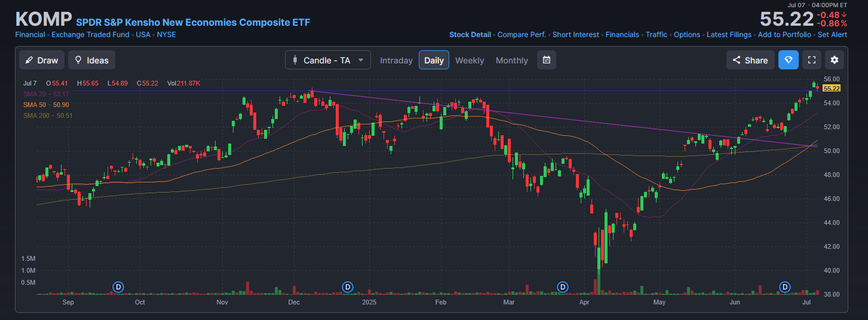Click the Ideas lightbulb button
Viewport: 868px width, 320px height.
pos(91,60)
